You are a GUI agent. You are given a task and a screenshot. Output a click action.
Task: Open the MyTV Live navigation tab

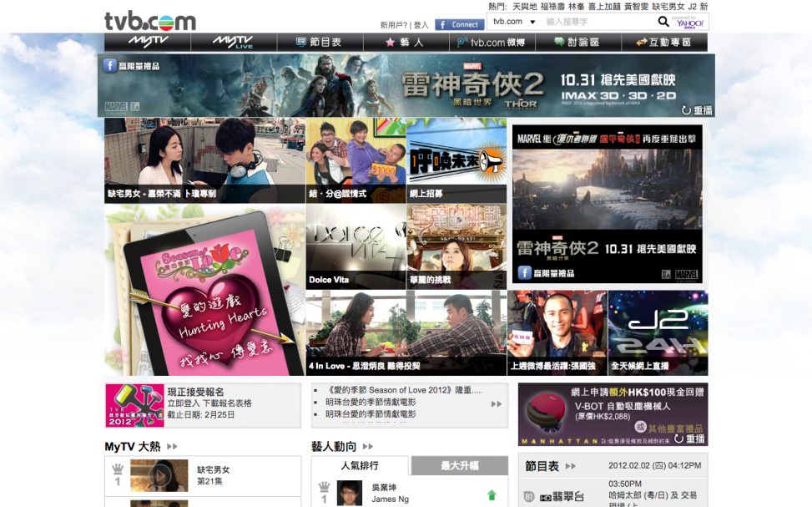(x=234, y=42)
